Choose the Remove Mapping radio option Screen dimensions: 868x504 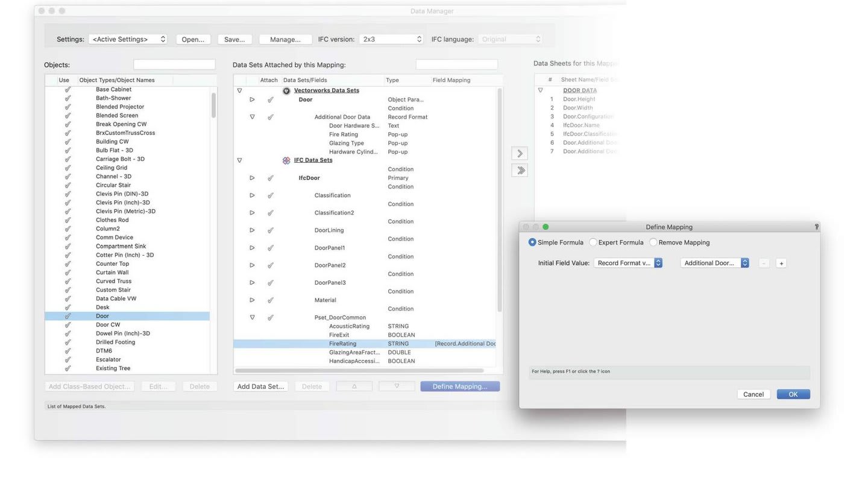653,242
